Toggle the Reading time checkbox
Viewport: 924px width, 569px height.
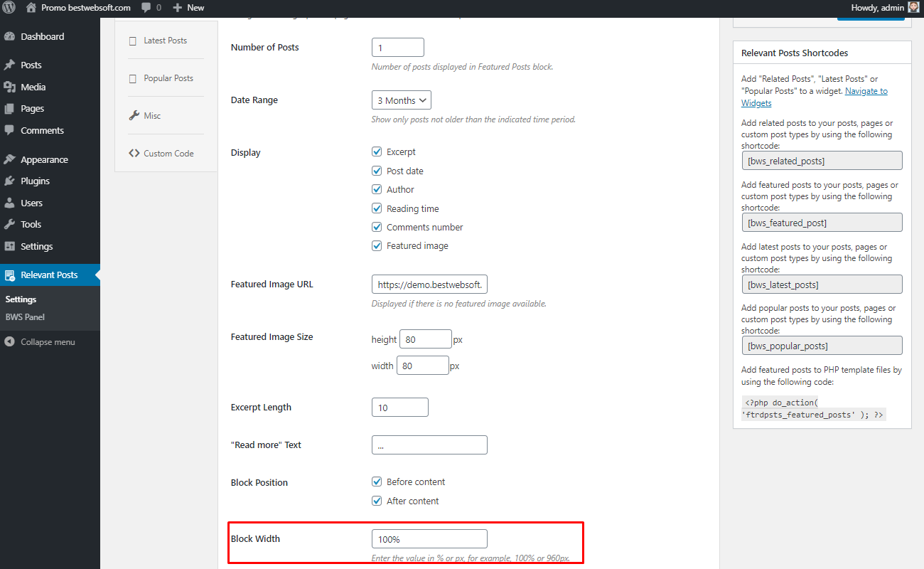pyautogui.click(x=377, y=208)
